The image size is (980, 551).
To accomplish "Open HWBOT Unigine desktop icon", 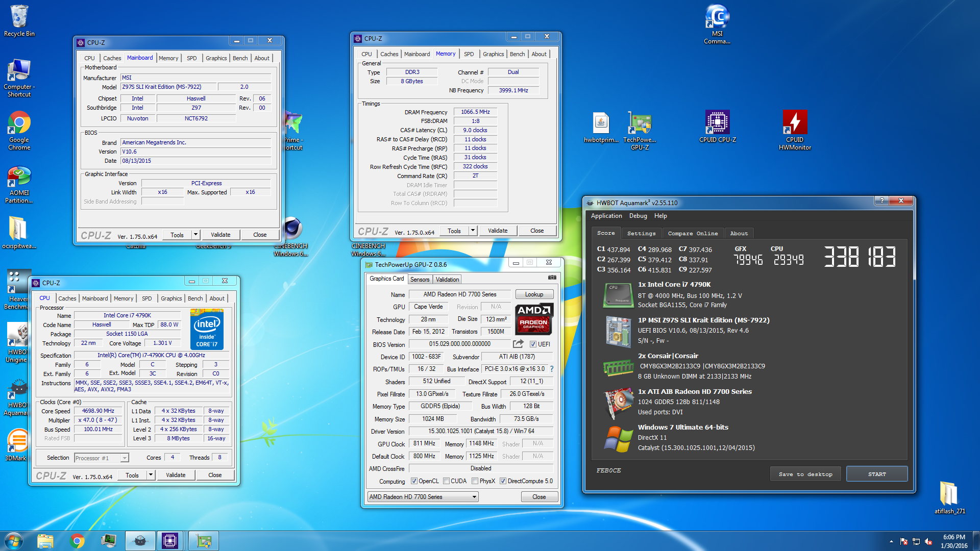I will (17, 343).
